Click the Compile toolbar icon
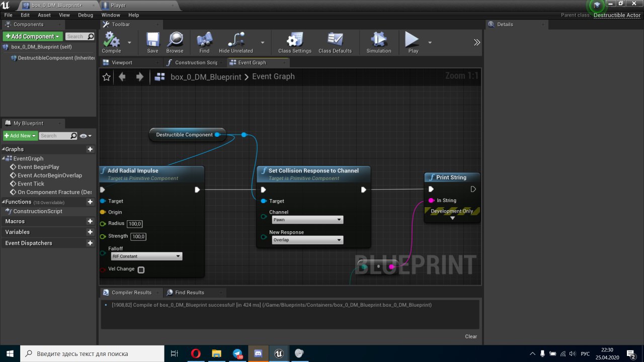This screenshot has height=362, width=644. (111, 42)
